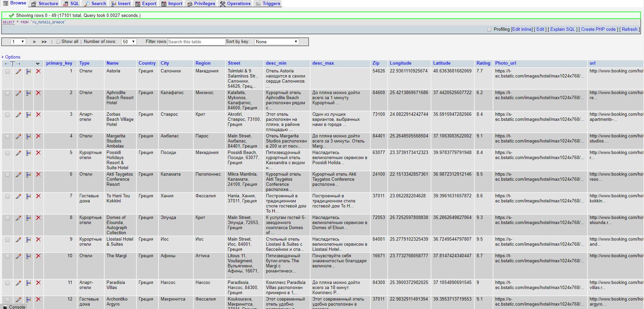The height and width of the screenshot is (309, 644).
Task: Edit row 4 Margarita Studios Ambelas
Action: 18,136
